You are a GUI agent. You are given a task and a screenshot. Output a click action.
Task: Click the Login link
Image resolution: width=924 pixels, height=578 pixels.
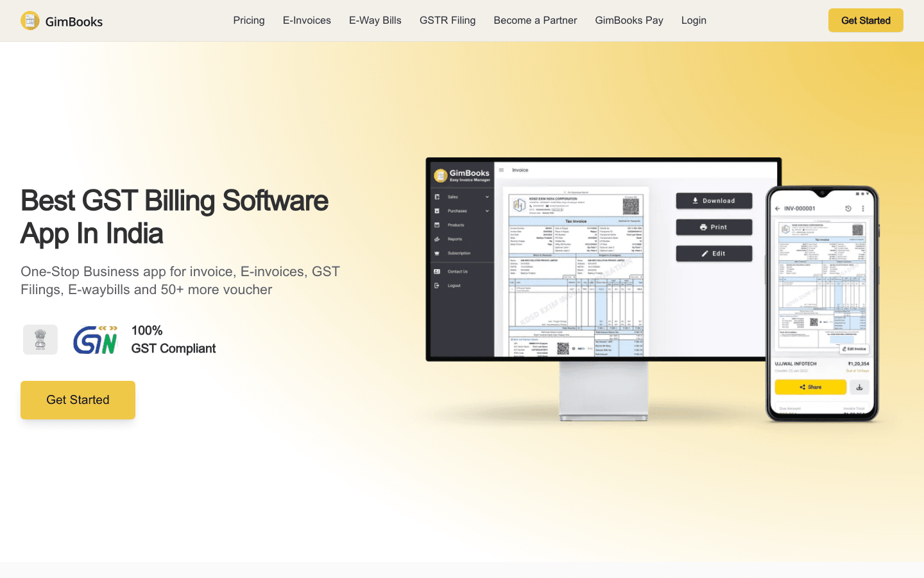[694, 21]
